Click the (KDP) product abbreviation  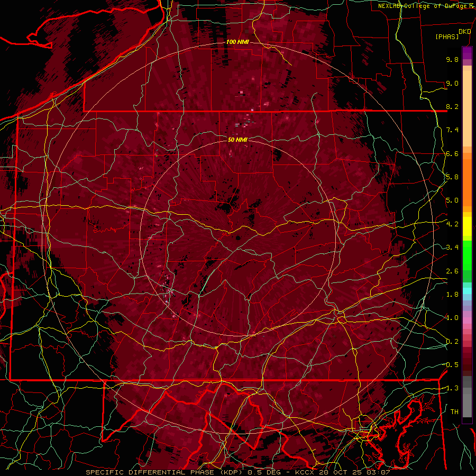point(231,472)
